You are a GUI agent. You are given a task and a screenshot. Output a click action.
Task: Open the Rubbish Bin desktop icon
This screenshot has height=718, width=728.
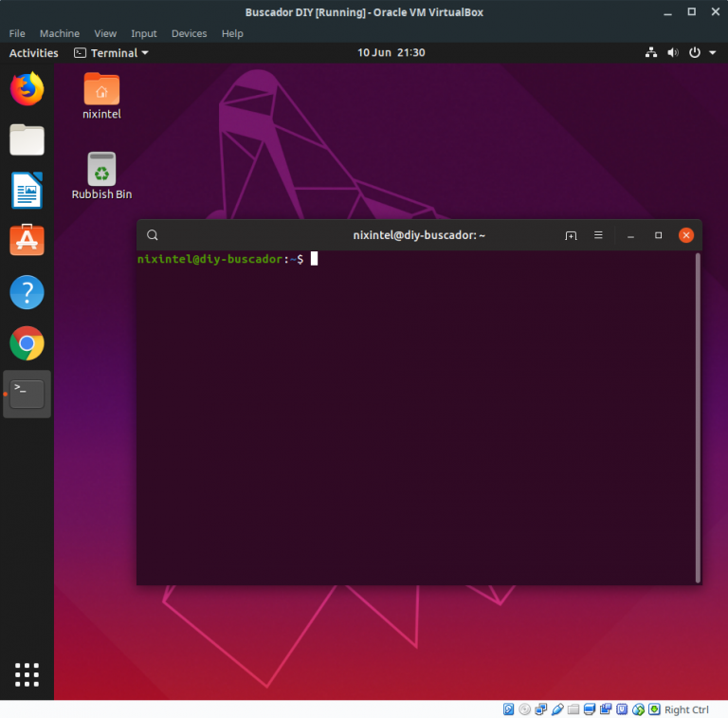point(101,171)
